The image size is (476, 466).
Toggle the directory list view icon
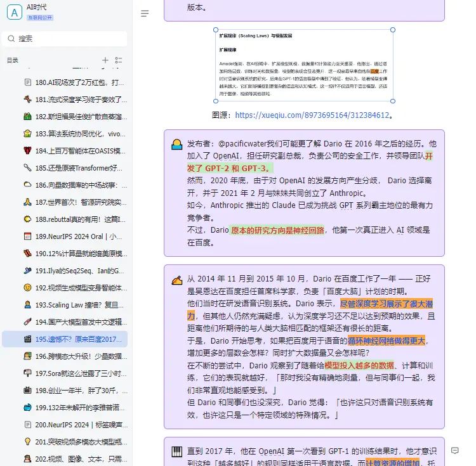118,60
